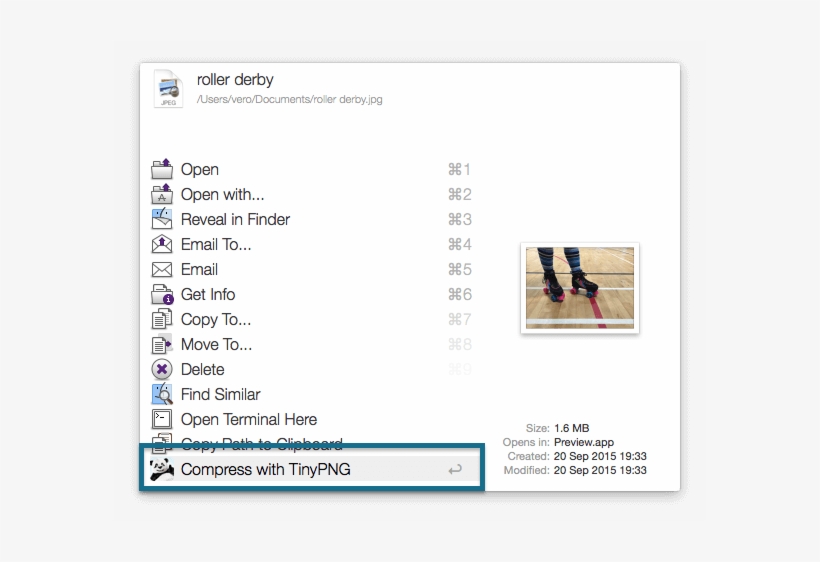
Task: Click the ⌘5 shortcut label
Action: pos(459,269)
